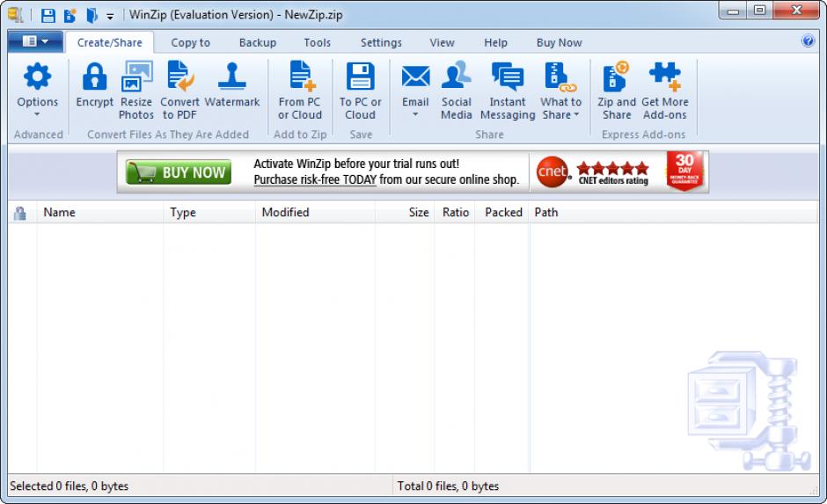827x504 pixels.
Task: Open the WinZip help question mark icon
Action: click(x=808, y=40)
